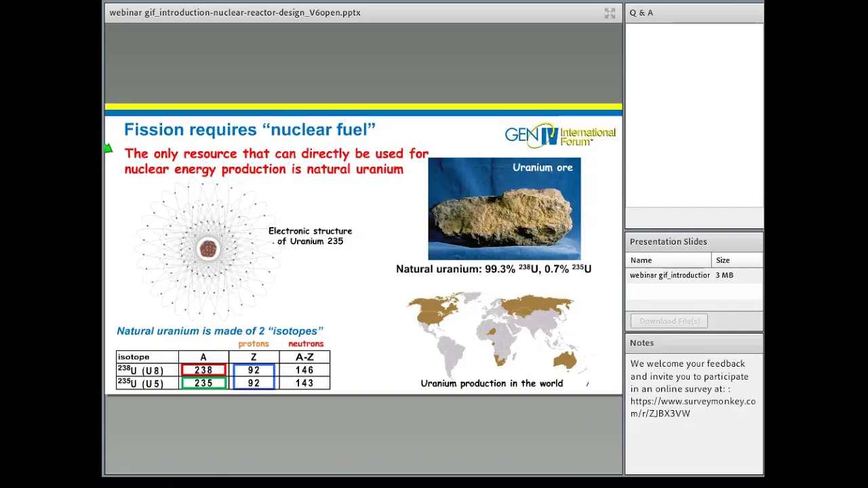The image size is (868, 488).
Task: Click the '235U (U5)' isotope row label
Action: pos(141,383)
